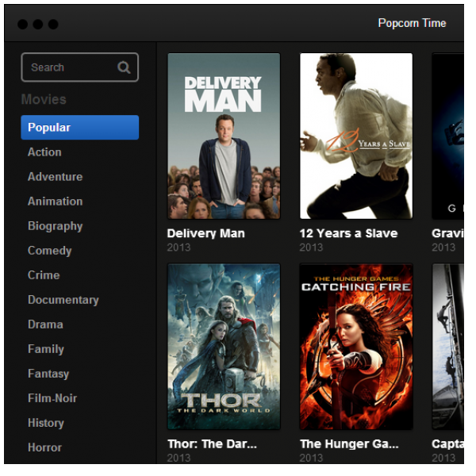Screen dimensions: 476x476
Task: Click the Movies section heading
Action: point(44,101)
